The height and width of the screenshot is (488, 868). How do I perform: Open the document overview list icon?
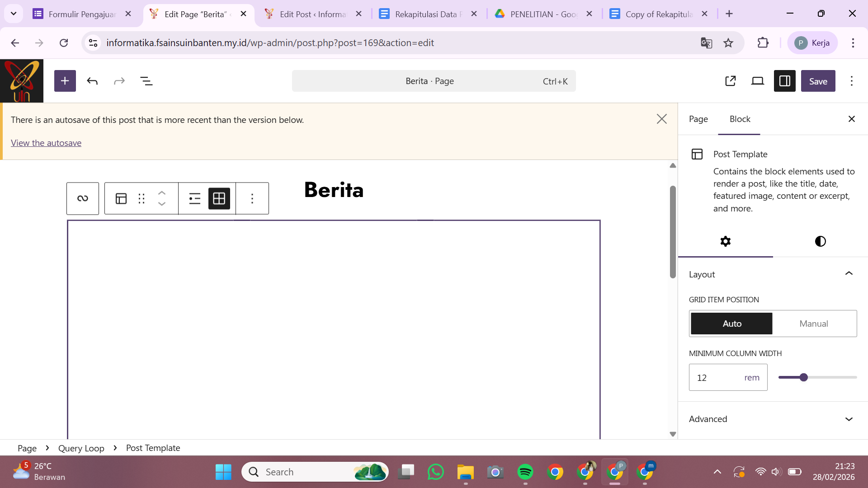tap(146, 81)
